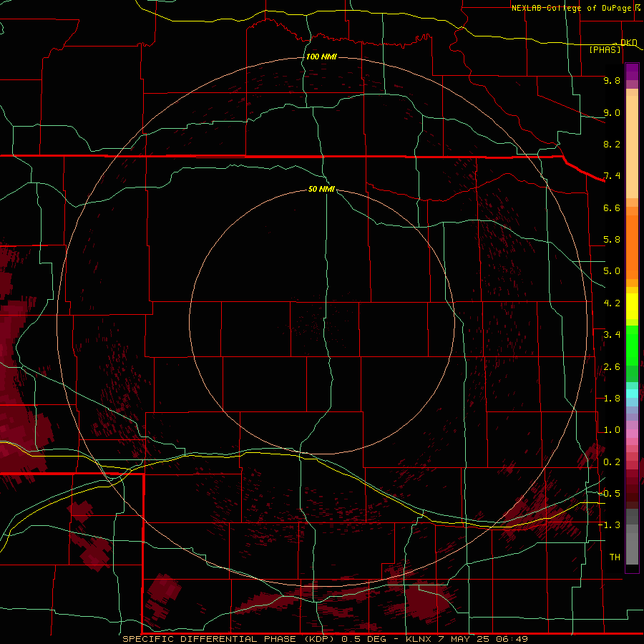Click the 6.6 scale value
This screenshot has height=644, width=644.
tap(612, 208)
